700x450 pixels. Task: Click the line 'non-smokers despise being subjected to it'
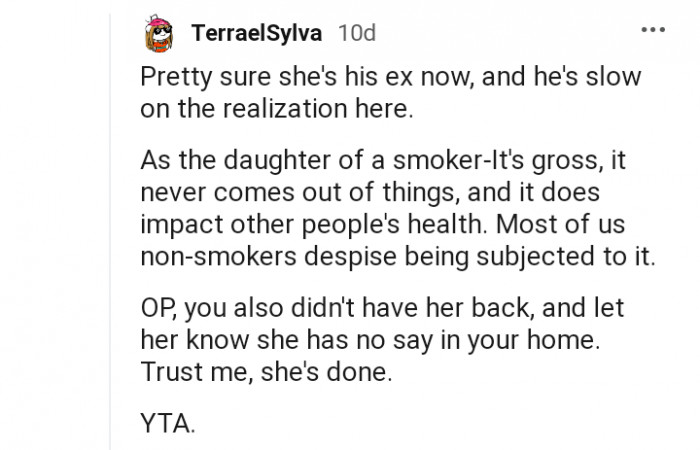click(398, 255)
